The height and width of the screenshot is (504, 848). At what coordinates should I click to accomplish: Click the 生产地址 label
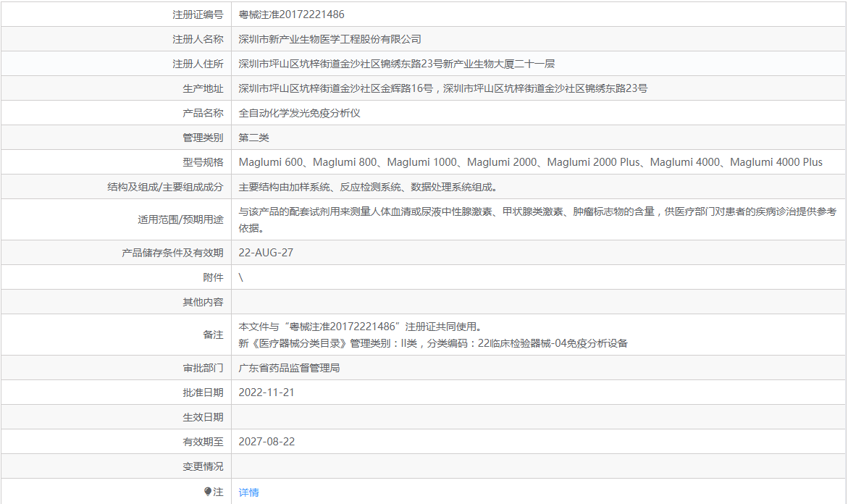click(x=203, y=88)
